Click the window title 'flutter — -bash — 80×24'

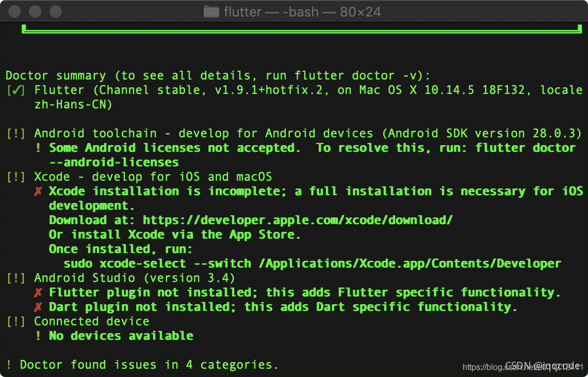[x=302, y=12]
